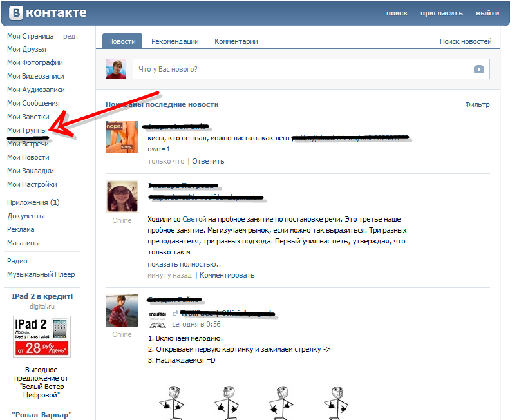The image size is (528, 420).
Task: Go to Мои Группы
Action: click(27, 130)
